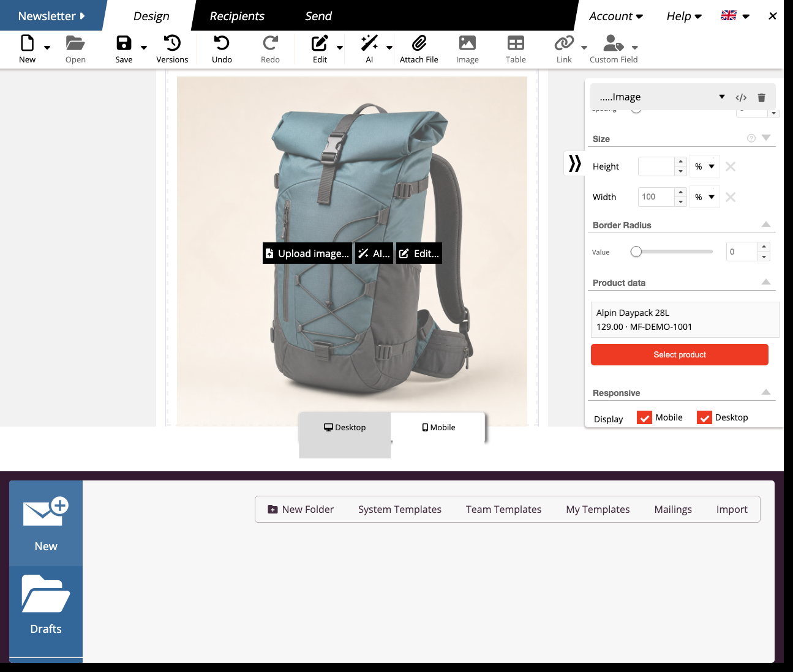The height and width of the screenshot is (672, 793).
Task: Click the Width input field showing 100
Action: pyautogui.click(x=656, y=197)
